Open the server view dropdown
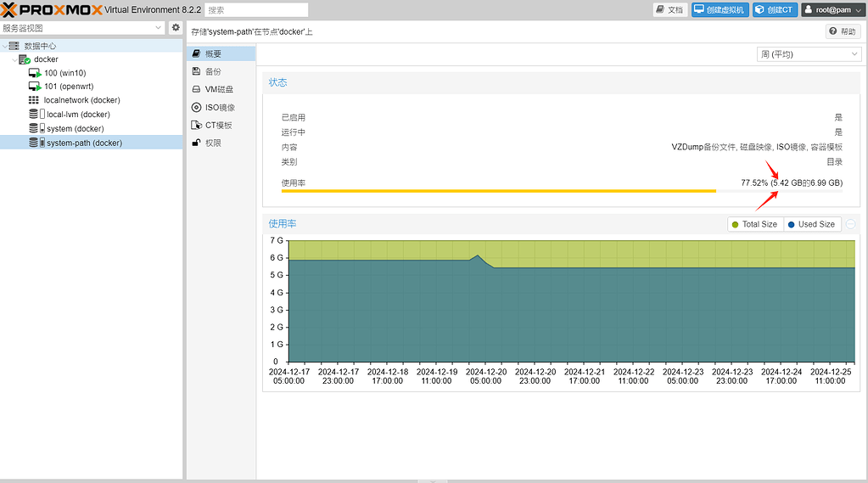This screenshot has height=483, width=868. click(158, 28)
